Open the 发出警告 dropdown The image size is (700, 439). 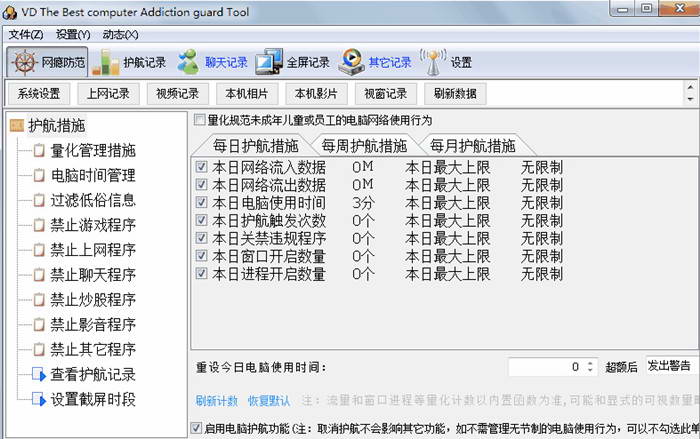pos(672,366)
